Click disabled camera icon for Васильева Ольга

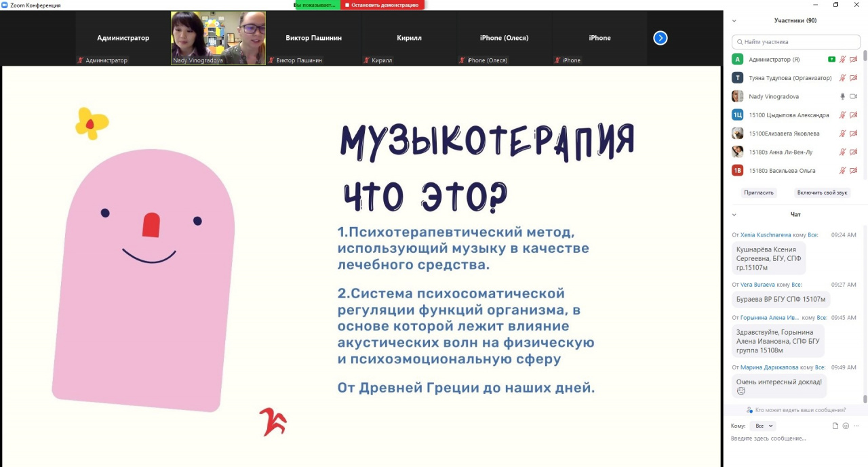pos(854,171)
